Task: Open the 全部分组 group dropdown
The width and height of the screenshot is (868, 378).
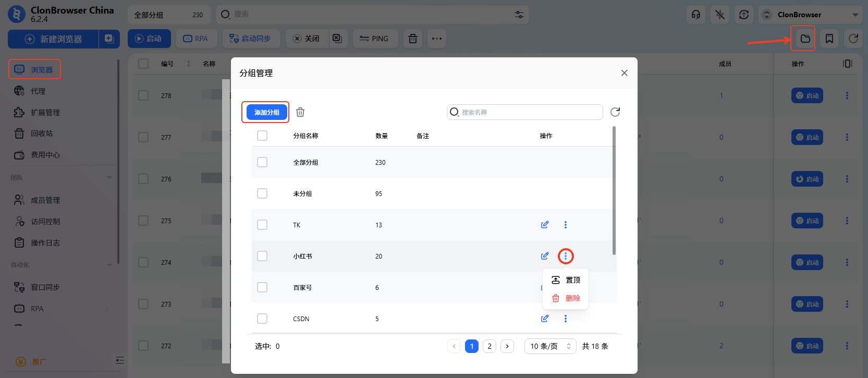Action: (169, 15)
